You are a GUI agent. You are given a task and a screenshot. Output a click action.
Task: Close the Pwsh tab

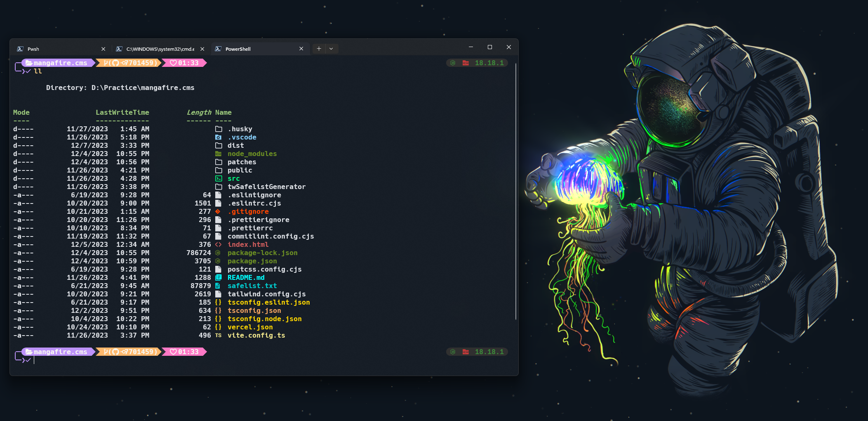click(103, 49)
